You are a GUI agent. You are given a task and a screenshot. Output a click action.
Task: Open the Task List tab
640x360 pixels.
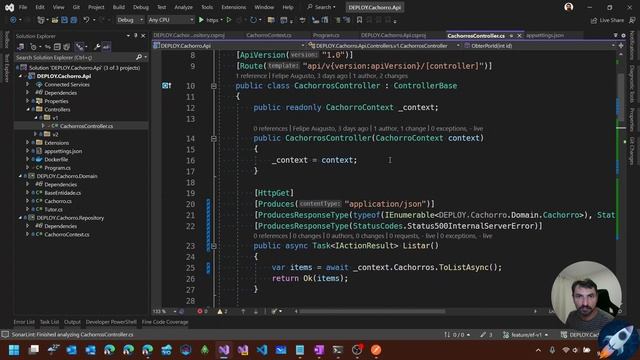tap(49, 322)
